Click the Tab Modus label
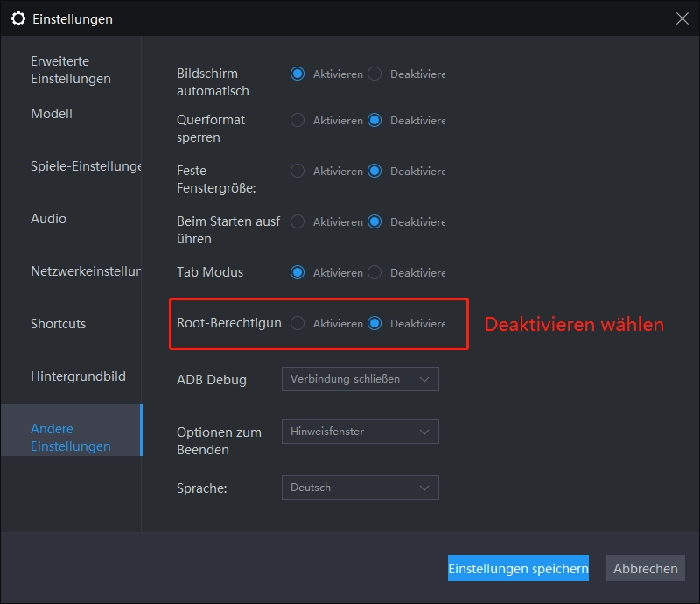Screen dimensions: 700x604 [x=210, y=272]
